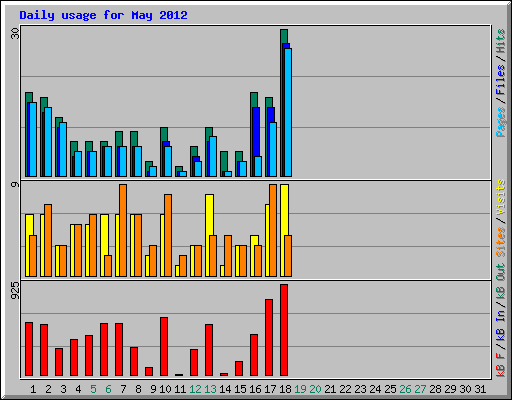Click day '9' on the date axis
This screenshot has height=400, width=512.
point(153,389)
